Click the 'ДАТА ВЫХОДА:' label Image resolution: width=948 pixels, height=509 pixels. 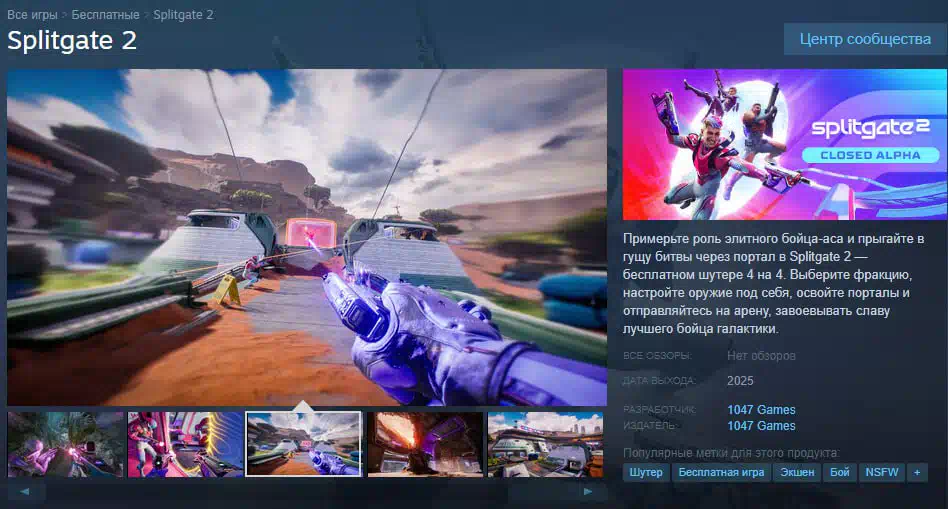pyautogui.click(x=659, y=381)
